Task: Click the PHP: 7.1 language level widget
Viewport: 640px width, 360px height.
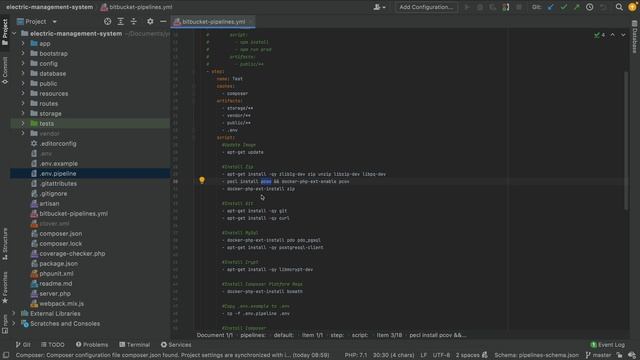Action: coord(356,355)
